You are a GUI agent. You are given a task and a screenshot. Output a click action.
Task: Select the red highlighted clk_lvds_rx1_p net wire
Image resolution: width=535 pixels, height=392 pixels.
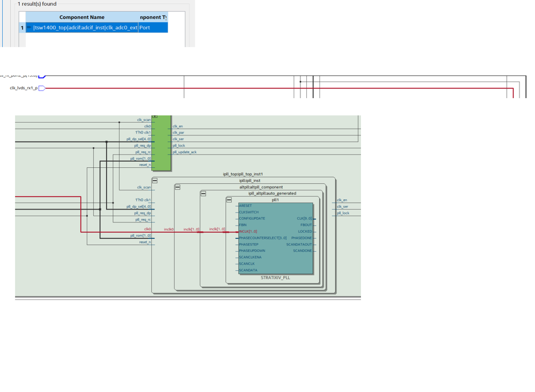(268, 88)
